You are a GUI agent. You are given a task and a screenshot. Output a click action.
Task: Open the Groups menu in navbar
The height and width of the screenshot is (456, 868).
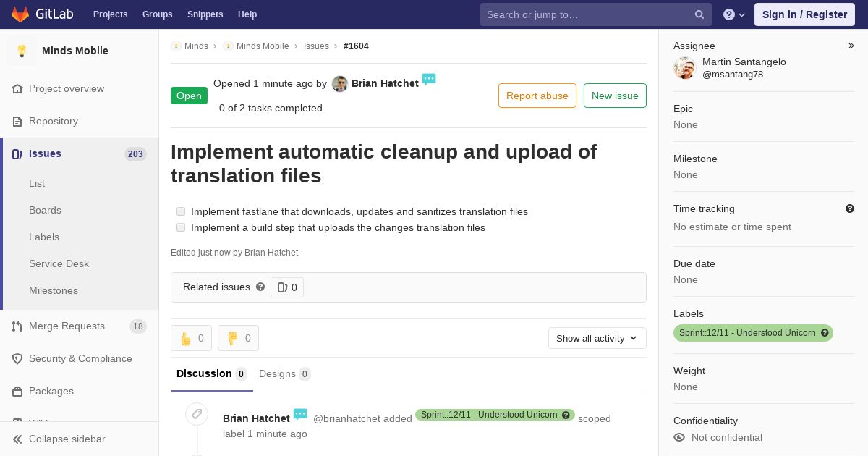coord(157,14)
